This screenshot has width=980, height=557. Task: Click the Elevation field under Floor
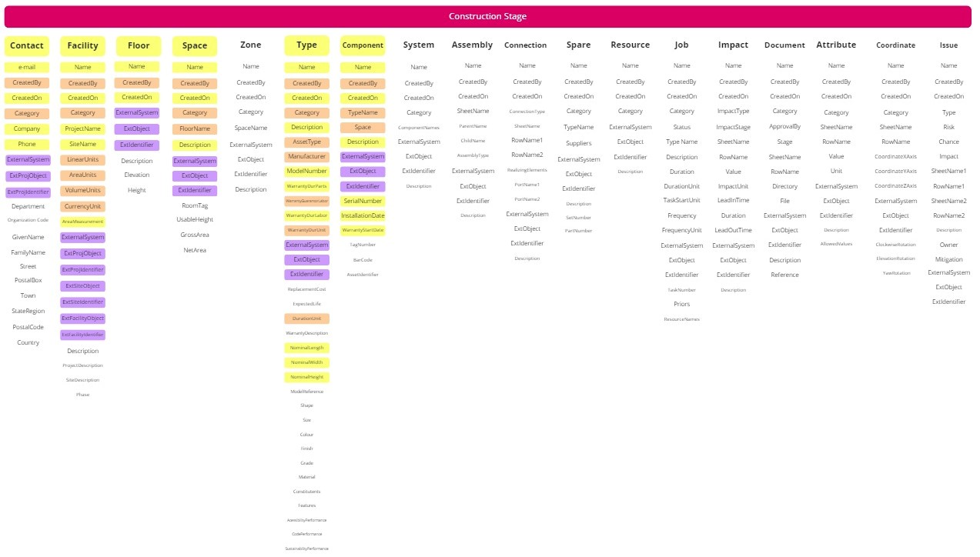point(137,175)
